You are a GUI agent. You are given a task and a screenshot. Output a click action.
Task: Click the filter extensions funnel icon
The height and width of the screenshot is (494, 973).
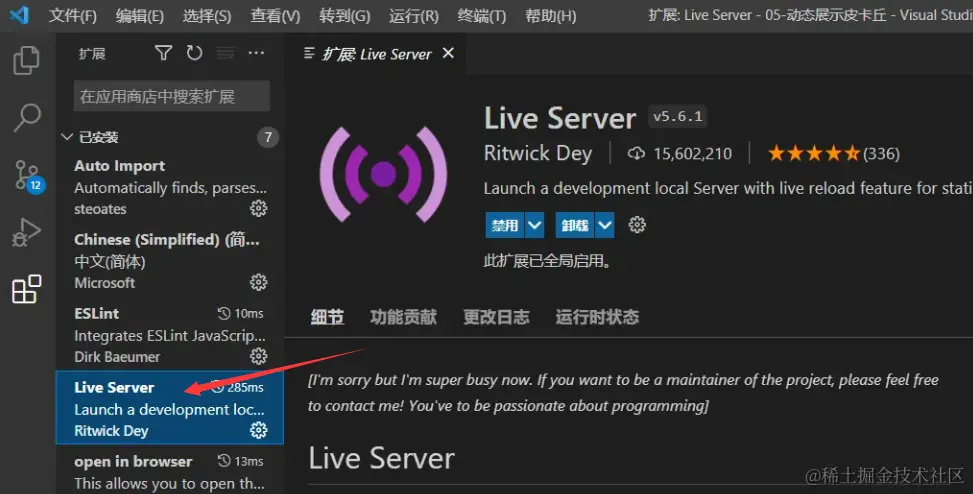click(x=163, y=53)
